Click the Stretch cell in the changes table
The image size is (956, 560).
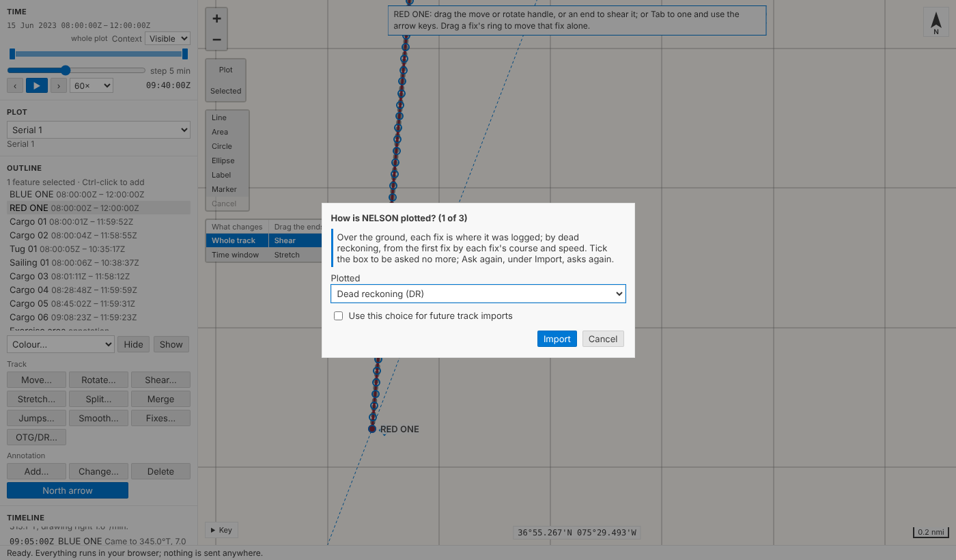pos(295,255)
